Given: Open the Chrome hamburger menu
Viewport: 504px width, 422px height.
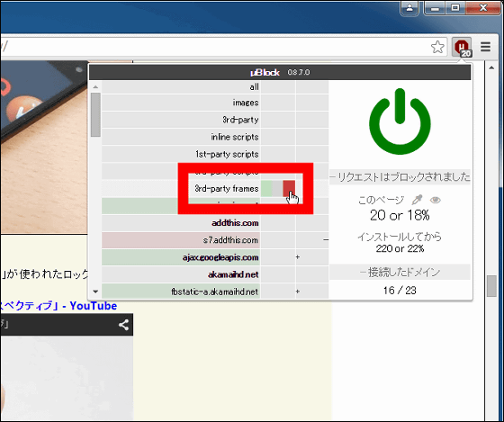Looking at the screenshot, I should click(x=485, y=47).
